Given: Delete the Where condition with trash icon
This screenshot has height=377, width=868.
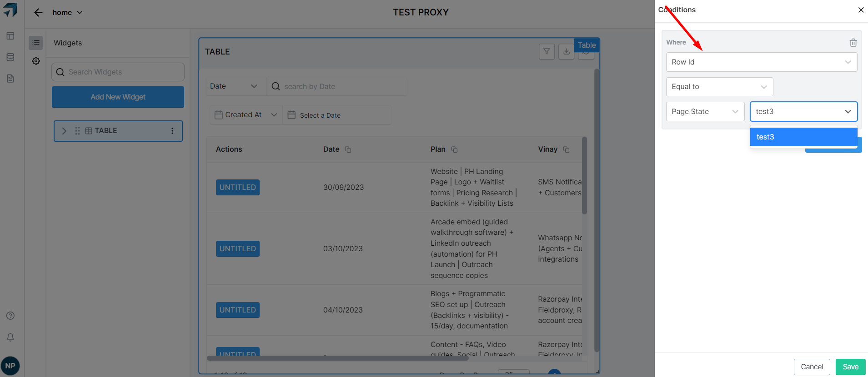Looking at the screenshot, I should [853, 42].
